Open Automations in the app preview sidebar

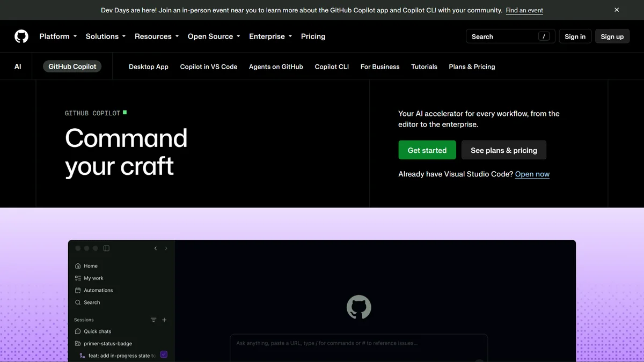point(94,290)
